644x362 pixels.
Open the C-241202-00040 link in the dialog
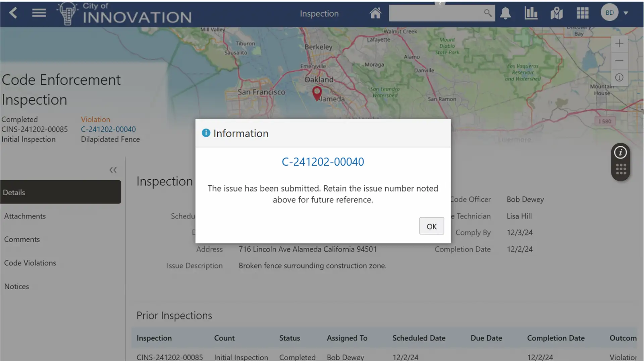click(323, 162)
